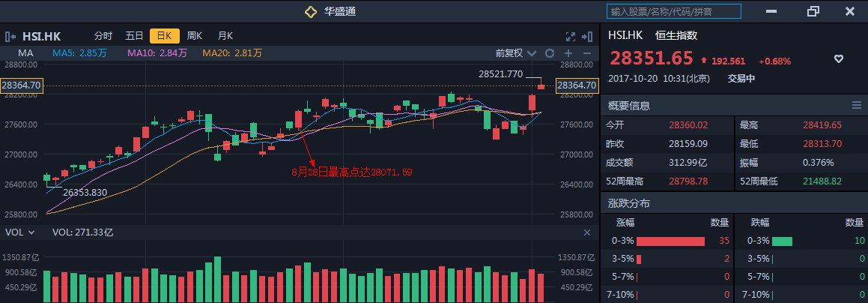Open the 概要信息 panel menu icon
The image size is (868, 303).
click(856, 106)
